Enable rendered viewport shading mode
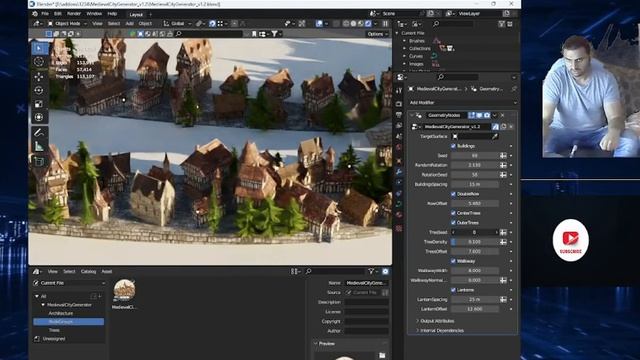640x360 pixels. pos(368,24)
